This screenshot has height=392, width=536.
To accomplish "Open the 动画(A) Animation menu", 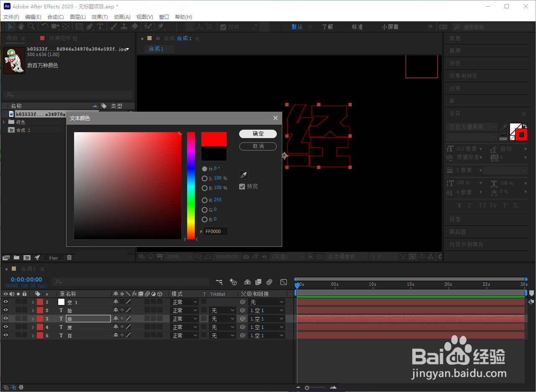I will 122,17.
